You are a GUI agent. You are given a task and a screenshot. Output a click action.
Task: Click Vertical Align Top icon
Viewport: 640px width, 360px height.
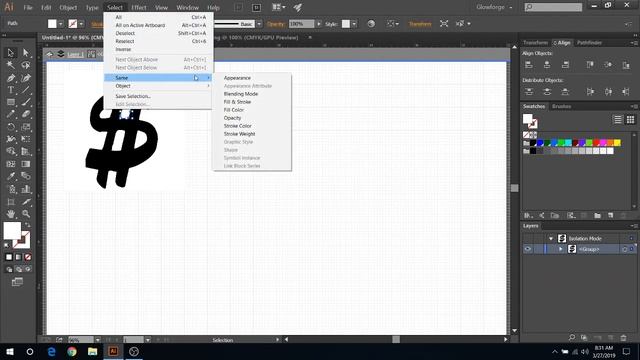pyautogui.click(x=590, y=64)
